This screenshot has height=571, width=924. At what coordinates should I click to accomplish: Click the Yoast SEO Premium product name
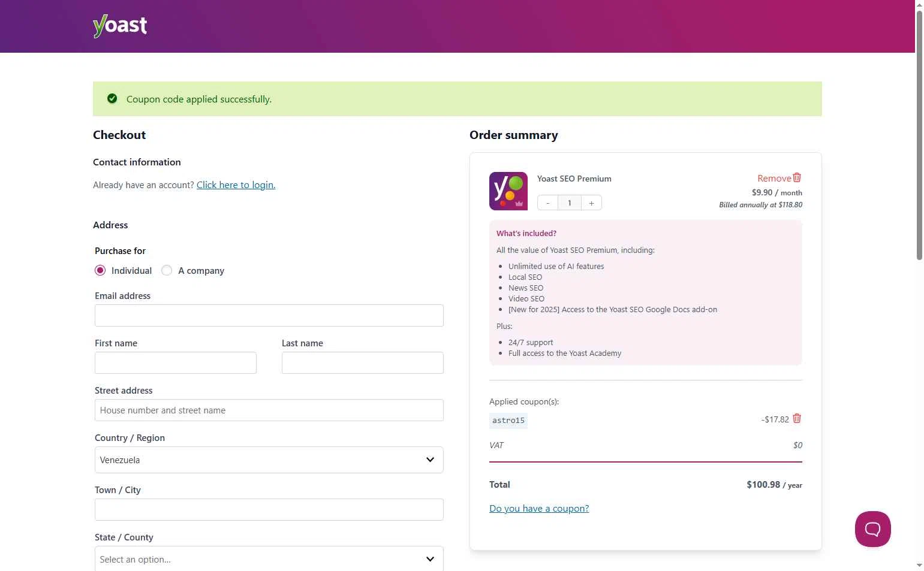click(x=574, y=179)
